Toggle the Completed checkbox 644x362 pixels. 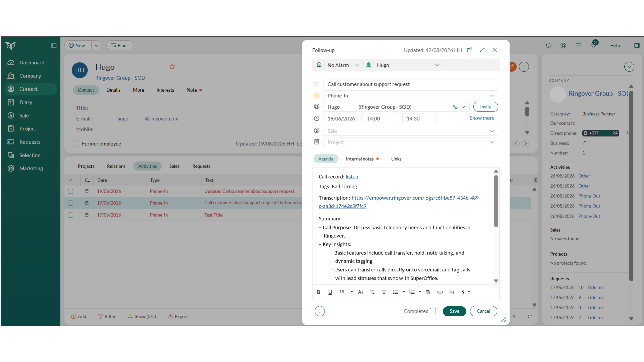tap(433, 311)
